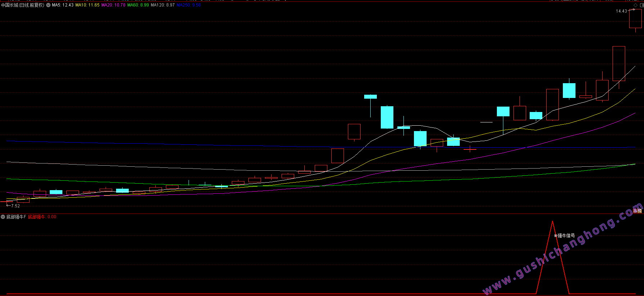Click the MA120: 8.97 label
The width and height of the screenshot is (644, 296).
click(163, 5)
